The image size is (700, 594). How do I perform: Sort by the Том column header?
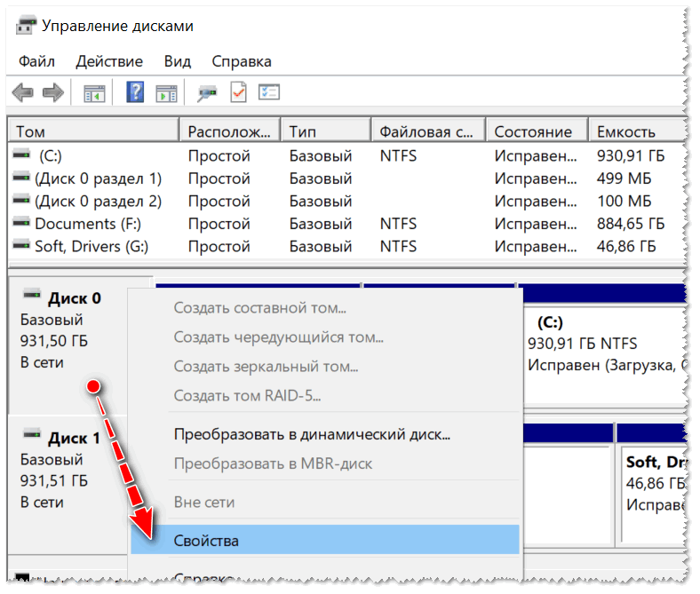coord(93,131)
